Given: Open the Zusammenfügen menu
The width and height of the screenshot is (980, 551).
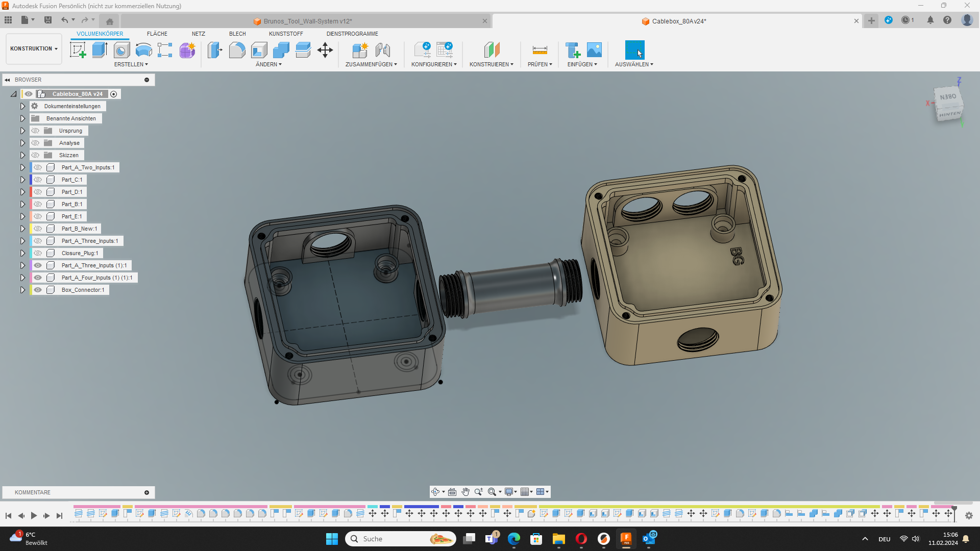Looking at the screenshot, I should pyautogui.click(x=371, y=64).
